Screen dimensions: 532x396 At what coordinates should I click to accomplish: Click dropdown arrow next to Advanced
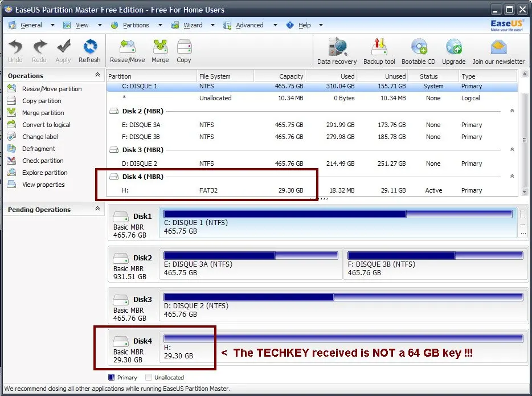click(275, 25)
